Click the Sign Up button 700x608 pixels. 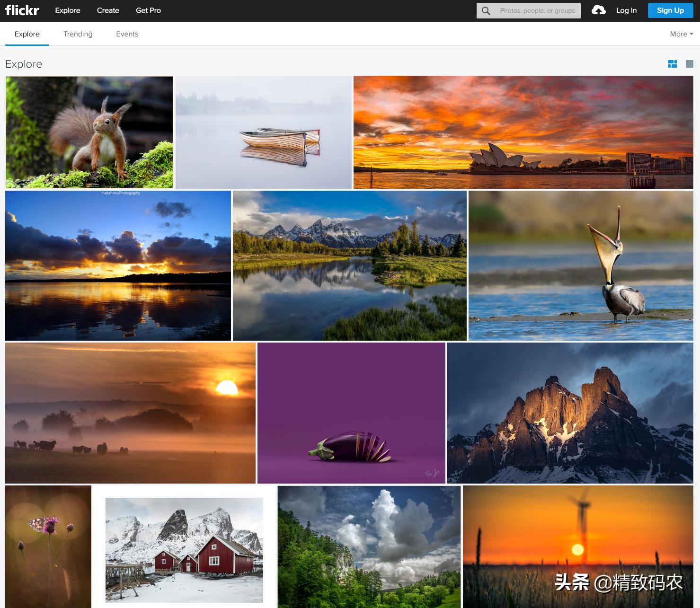[670, 10]
